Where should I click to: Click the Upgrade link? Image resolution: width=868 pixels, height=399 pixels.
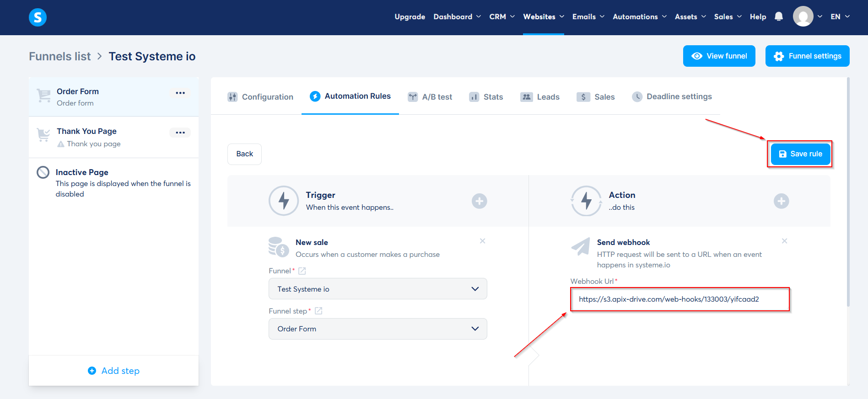410,17
